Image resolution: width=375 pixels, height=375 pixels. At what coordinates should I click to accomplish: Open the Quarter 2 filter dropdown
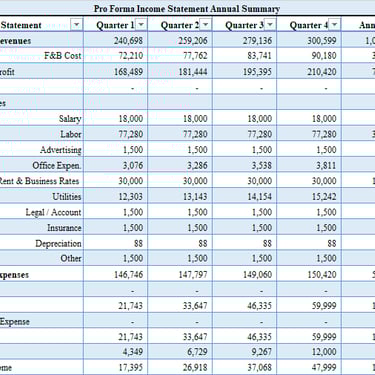click(206, 25)
